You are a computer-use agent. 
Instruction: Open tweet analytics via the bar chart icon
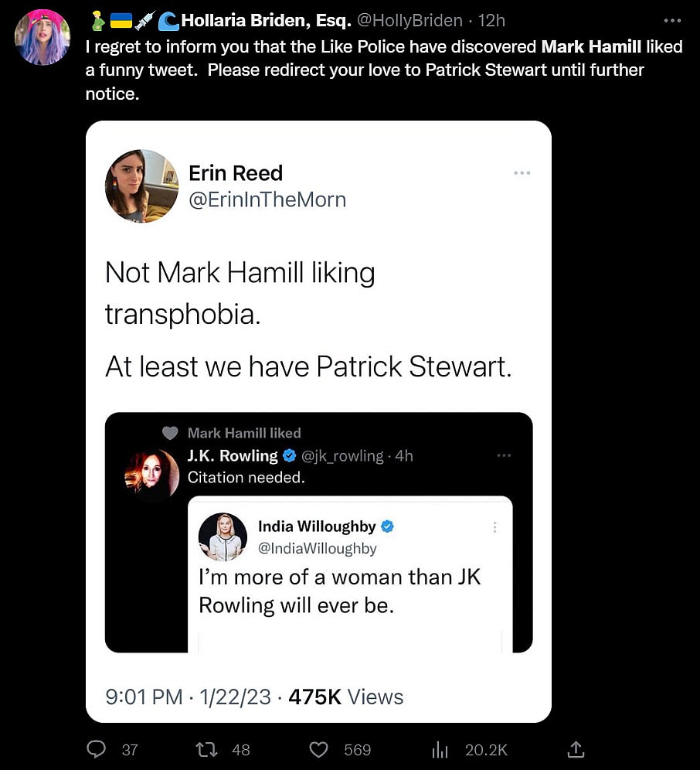(440, 749)
